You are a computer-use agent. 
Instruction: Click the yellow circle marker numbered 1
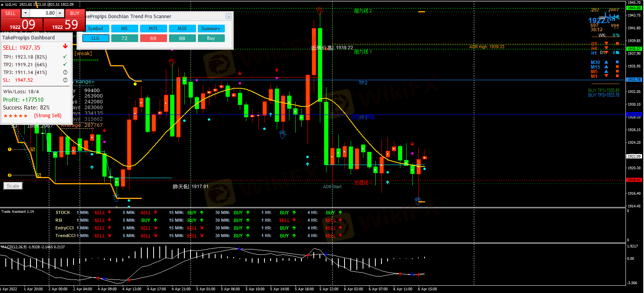[x=10, y=149]
